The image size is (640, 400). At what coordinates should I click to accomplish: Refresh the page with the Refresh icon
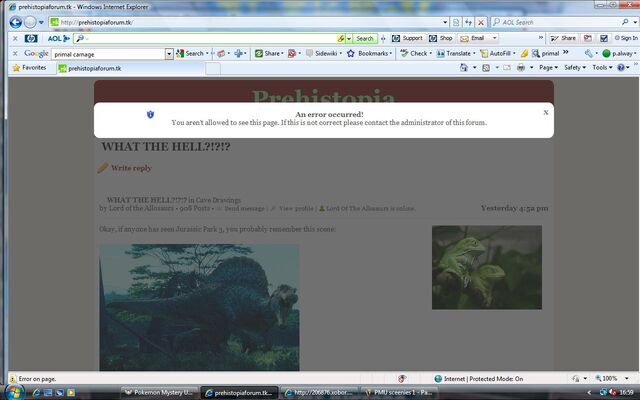point(469,22)
